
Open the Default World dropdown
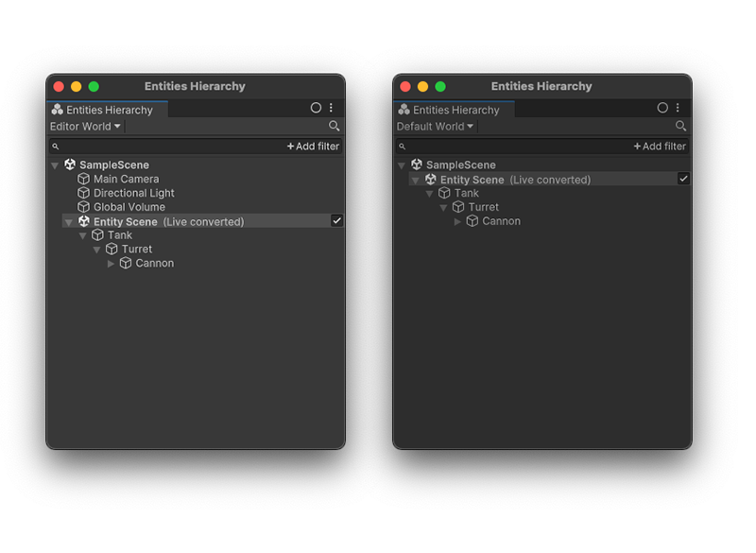[435, 126]
